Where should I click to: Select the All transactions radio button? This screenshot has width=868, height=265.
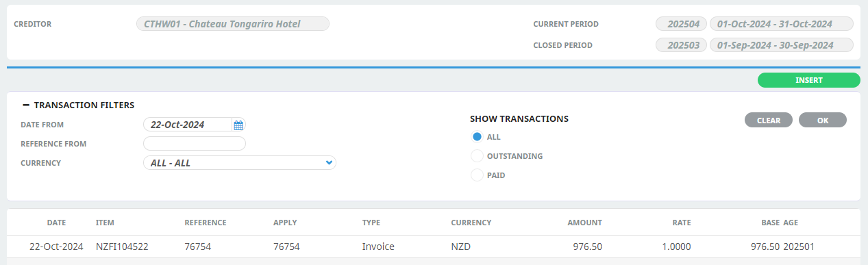point(478,137)
